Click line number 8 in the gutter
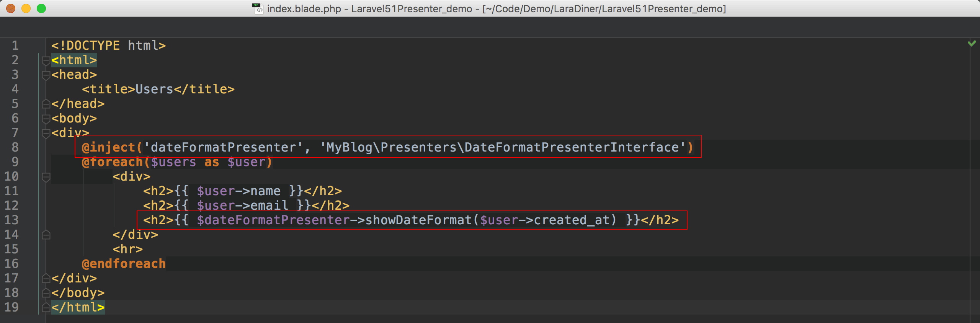Viewport: 980px width, 323px height. [x=15, y=147]
